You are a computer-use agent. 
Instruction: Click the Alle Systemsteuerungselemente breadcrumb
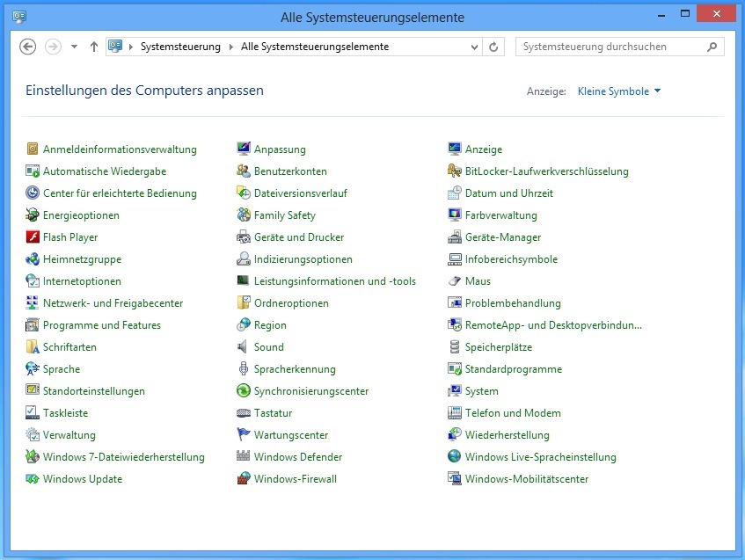[315, 47]
